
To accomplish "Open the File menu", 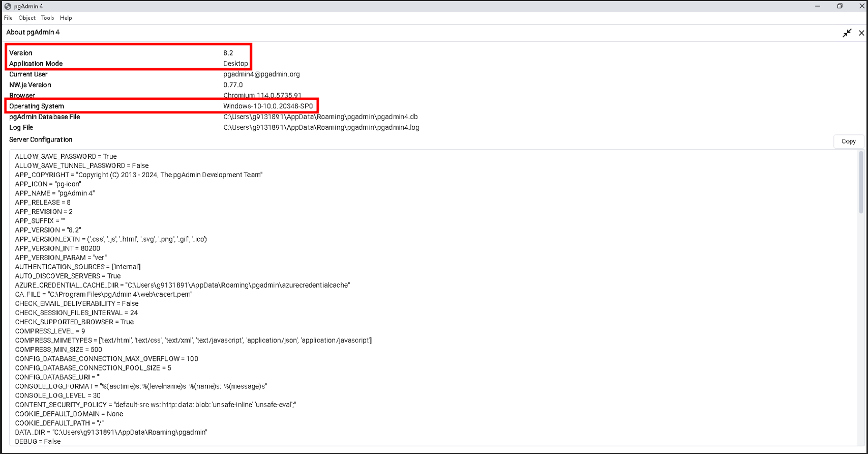I will tap(8, 18).
